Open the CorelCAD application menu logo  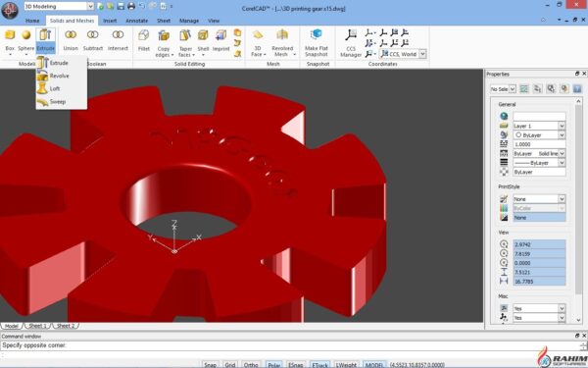(10, 11)
